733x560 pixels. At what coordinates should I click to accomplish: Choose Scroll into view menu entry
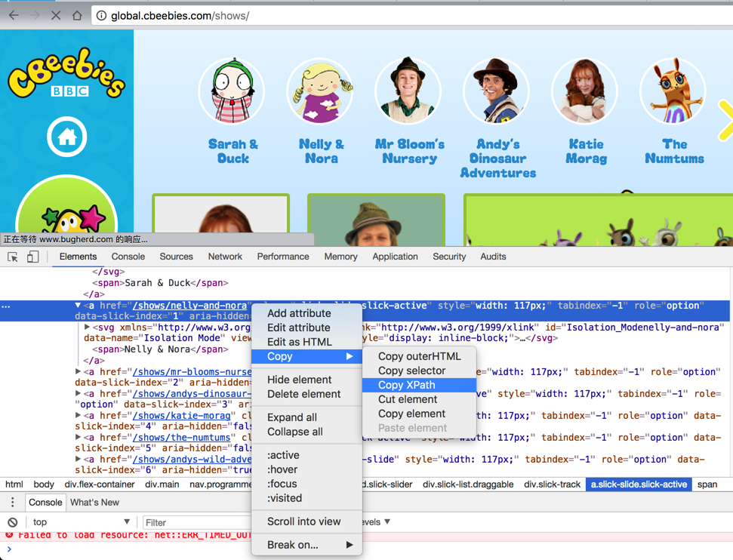coord(306,522)
